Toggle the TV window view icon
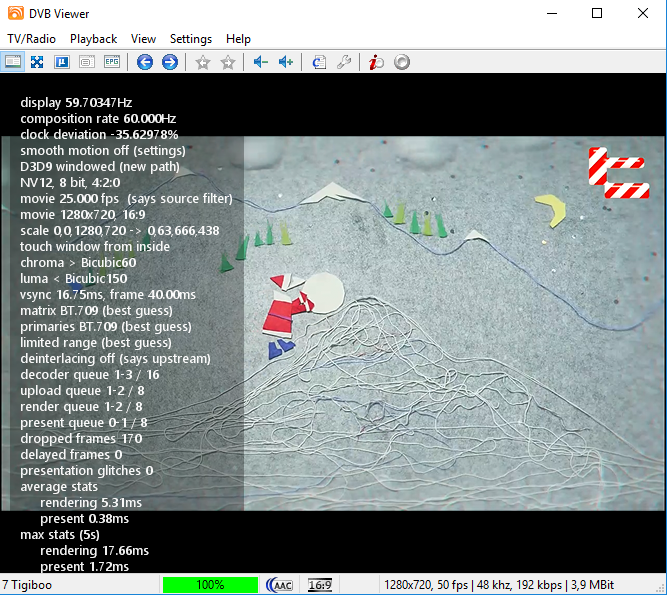This screenshot has width=667, height=595. pyautogui.click(x=12, y=62)
